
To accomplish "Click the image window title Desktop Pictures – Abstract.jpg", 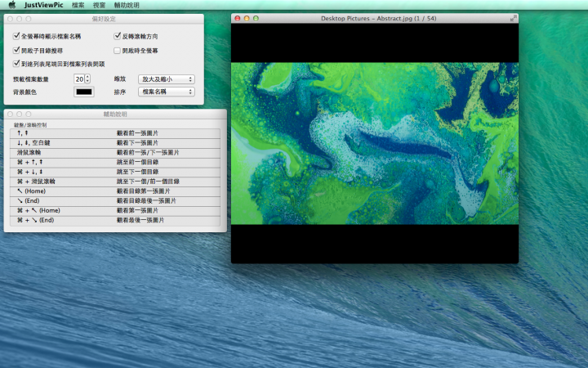I will tap(378, 18).
